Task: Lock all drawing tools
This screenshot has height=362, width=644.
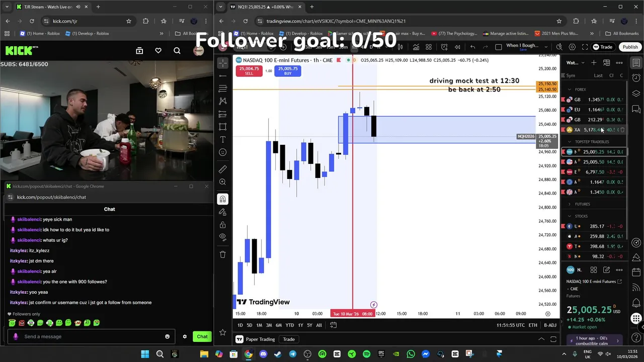Action: point(223,225)
